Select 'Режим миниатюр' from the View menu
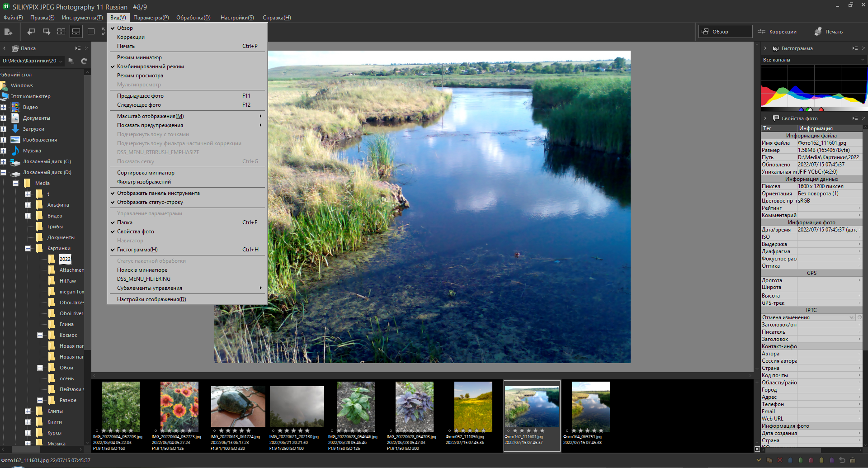Screen dimensions: 868x468 click(x=139, y=57)
